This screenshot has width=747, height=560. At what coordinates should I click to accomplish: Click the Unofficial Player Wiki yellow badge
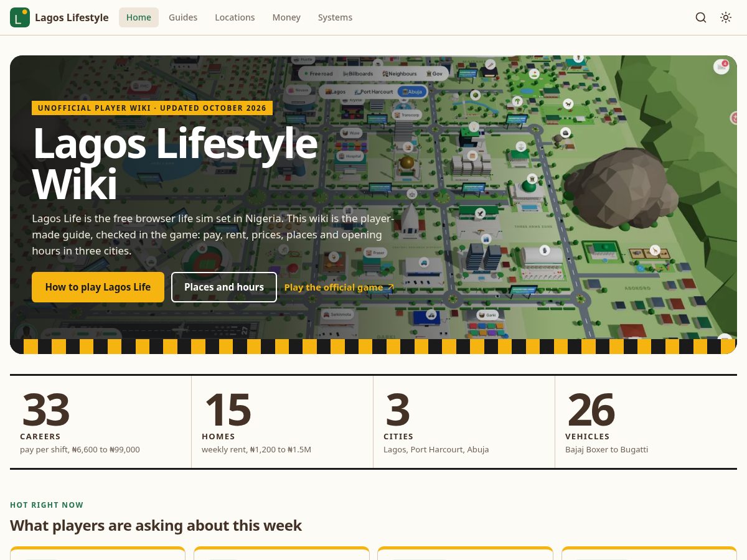point(152,108)
